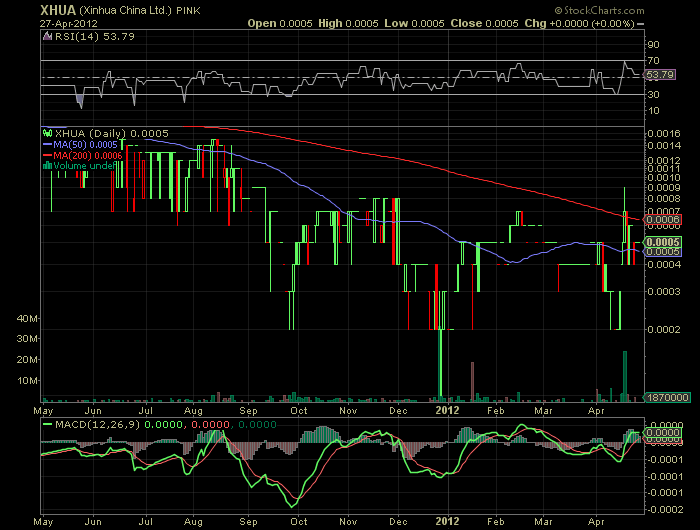This screenshot has width=700, height=530.
Task: Click the PINK exchange label
Action: tap(188, 11)
